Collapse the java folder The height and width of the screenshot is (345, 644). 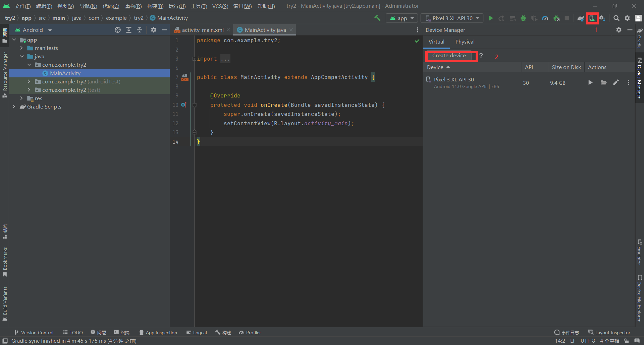(x=21, y=57)
